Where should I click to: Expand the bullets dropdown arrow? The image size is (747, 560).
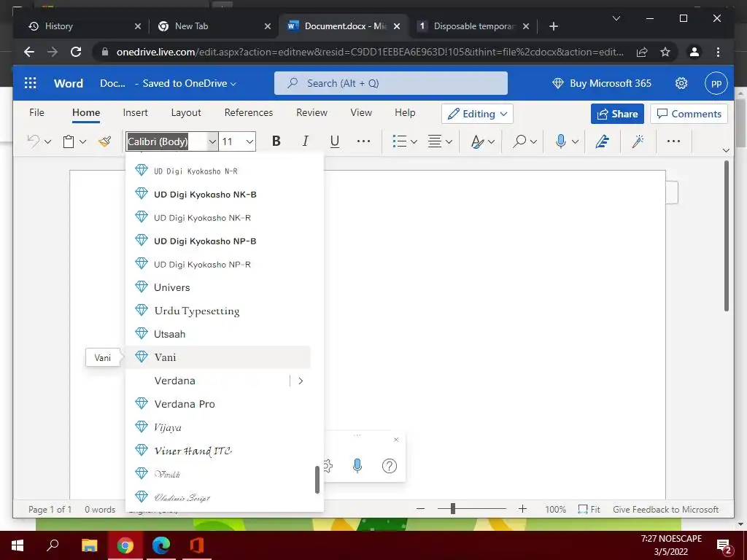(x=414, y=142)
